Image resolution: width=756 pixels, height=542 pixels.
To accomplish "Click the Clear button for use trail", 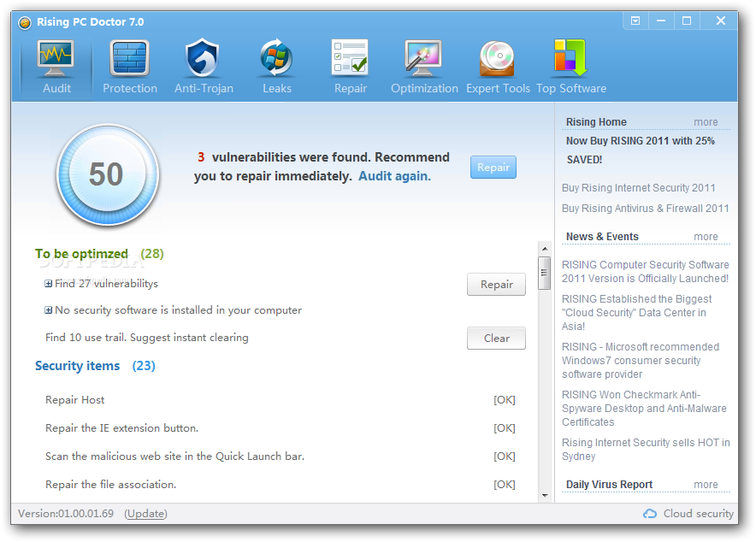I will point(496,339).
